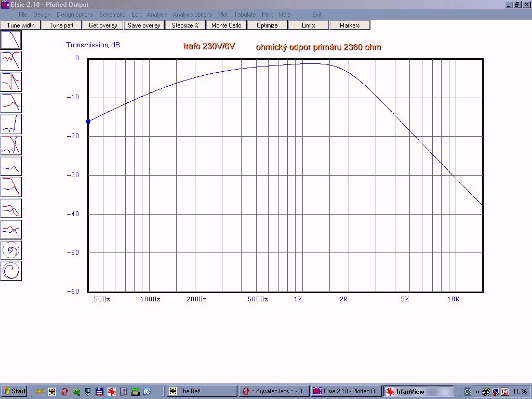Viewport: 532px width, 399px height.
Task: Select plot icon with crossing red and blue lines
Action: (11, 229)
